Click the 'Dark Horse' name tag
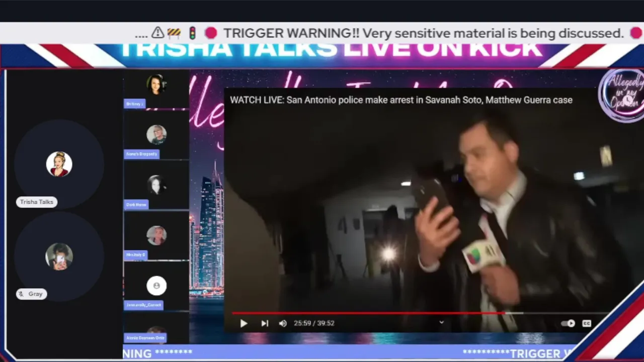This screenshot has width=644, height=362. [136, 205]
